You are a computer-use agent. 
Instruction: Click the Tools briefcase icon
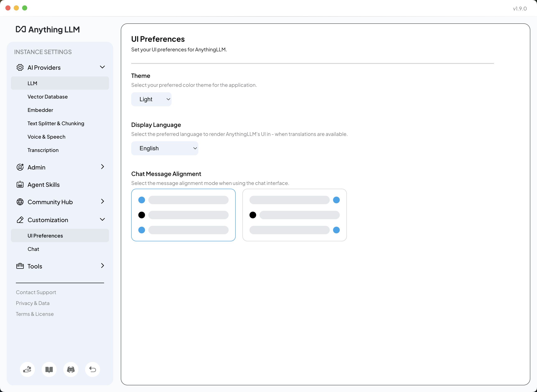(x=20, y=266)
